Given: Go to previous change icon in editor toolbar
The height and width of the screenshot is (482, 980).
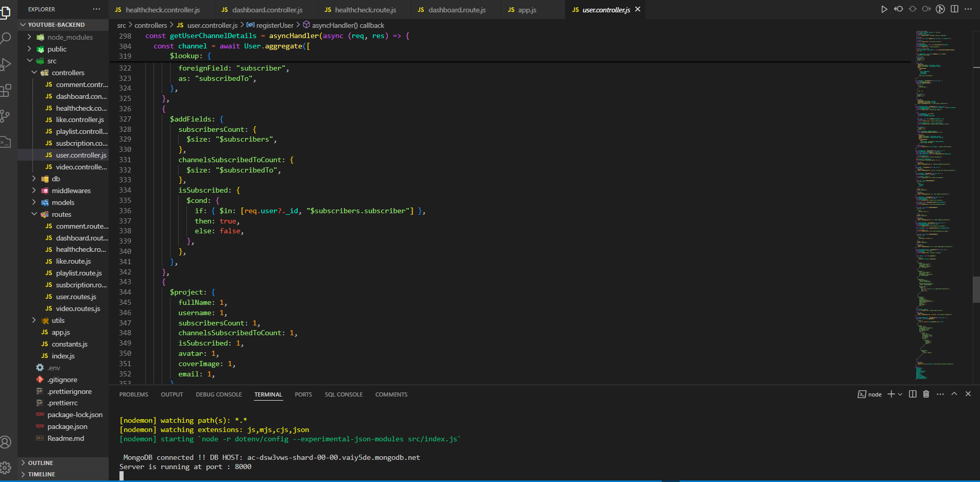Looking at the screenshot, I should click(x=899, y=9).
